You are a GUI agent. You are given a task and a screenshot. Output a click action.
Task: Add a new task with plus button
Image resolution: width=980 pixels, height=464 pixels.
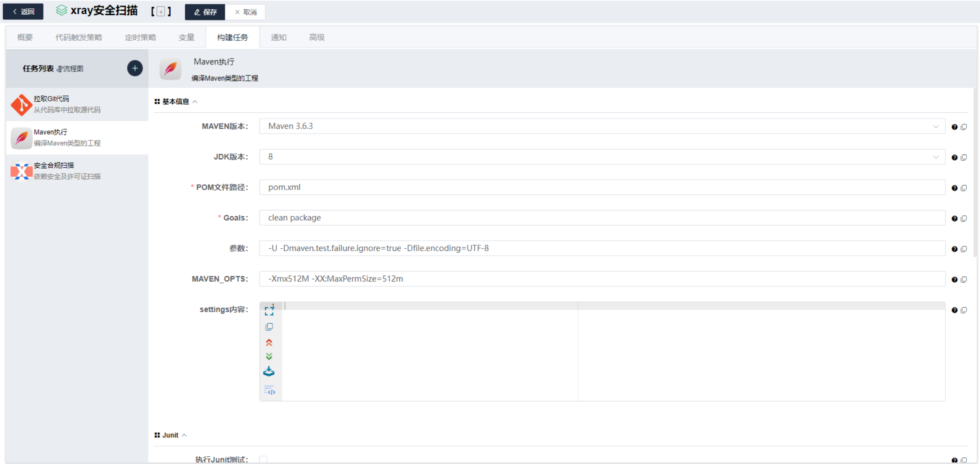coord(135,68)
